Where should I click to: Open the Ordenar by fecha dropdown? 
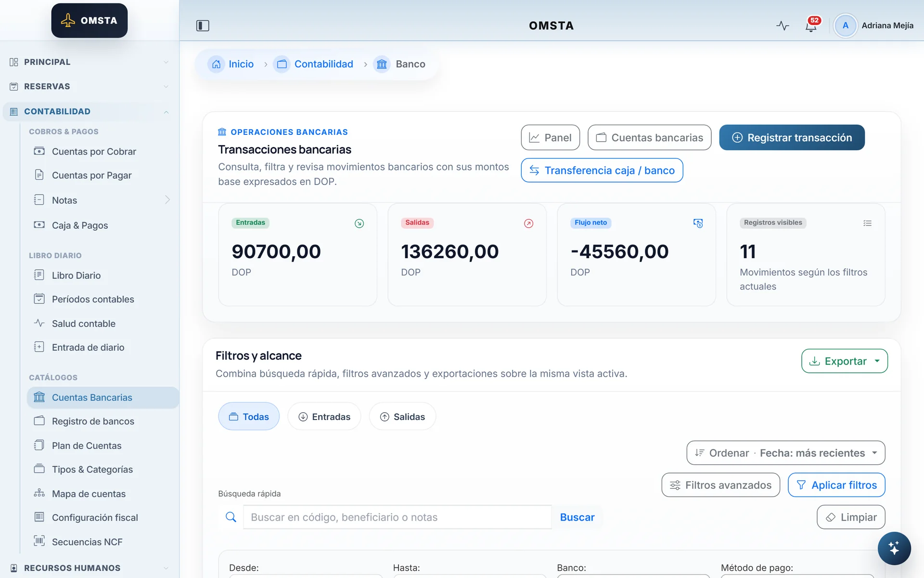point(785,453)
